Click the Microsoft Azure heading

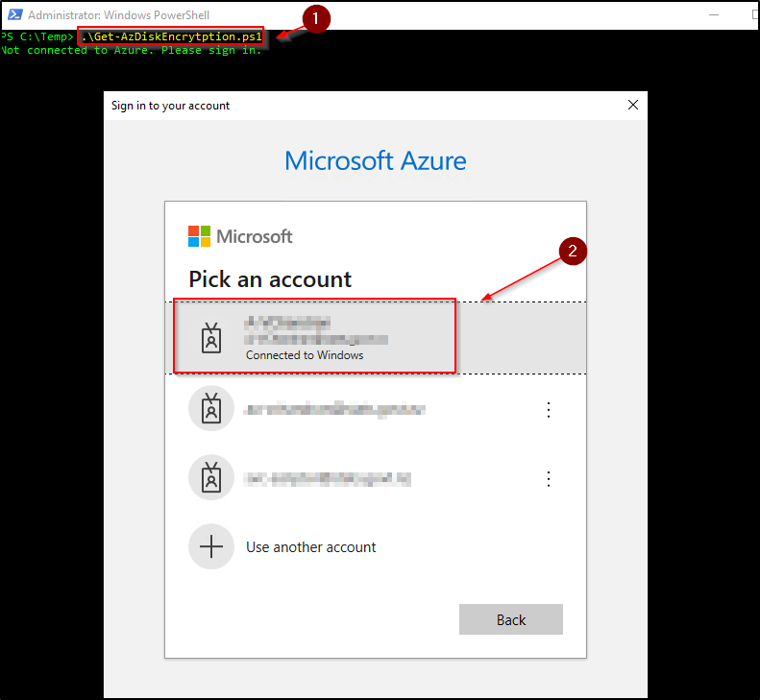(376, 160)
